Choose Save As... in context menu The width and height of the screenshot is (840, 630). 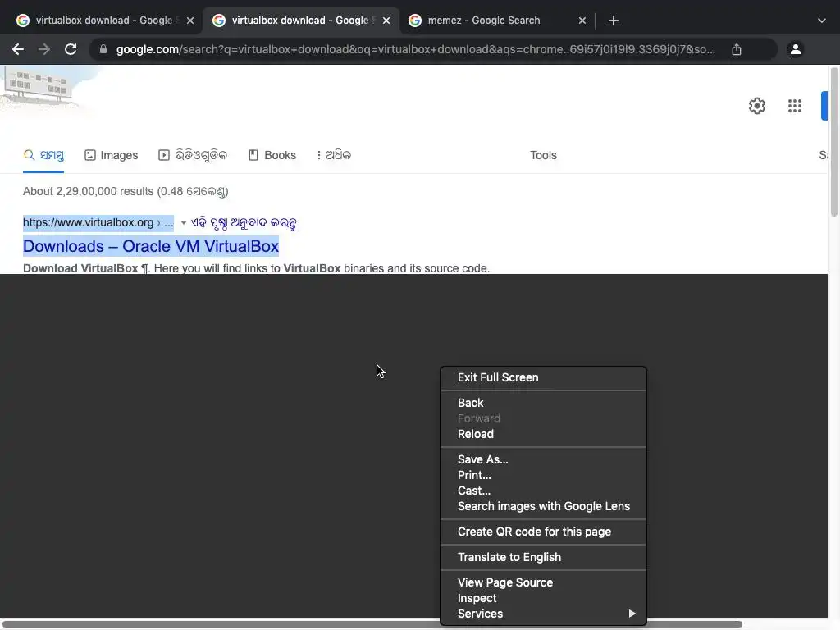543,459
